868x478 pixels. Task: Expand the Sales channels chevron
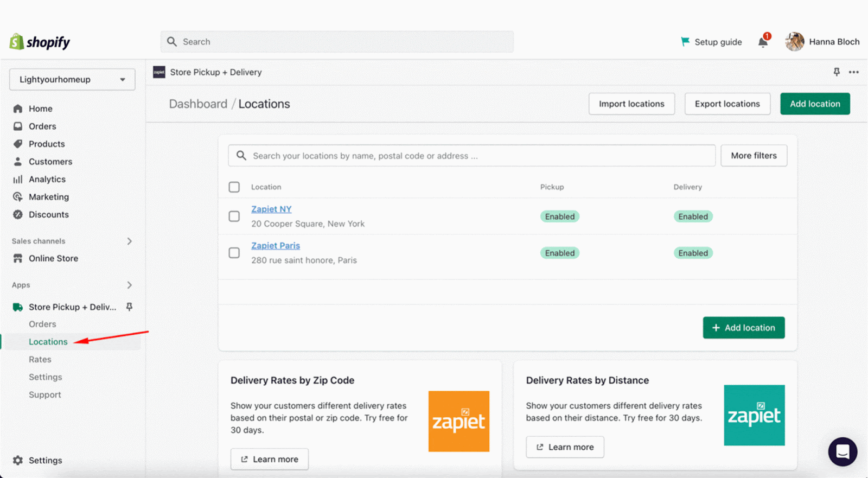129,241
